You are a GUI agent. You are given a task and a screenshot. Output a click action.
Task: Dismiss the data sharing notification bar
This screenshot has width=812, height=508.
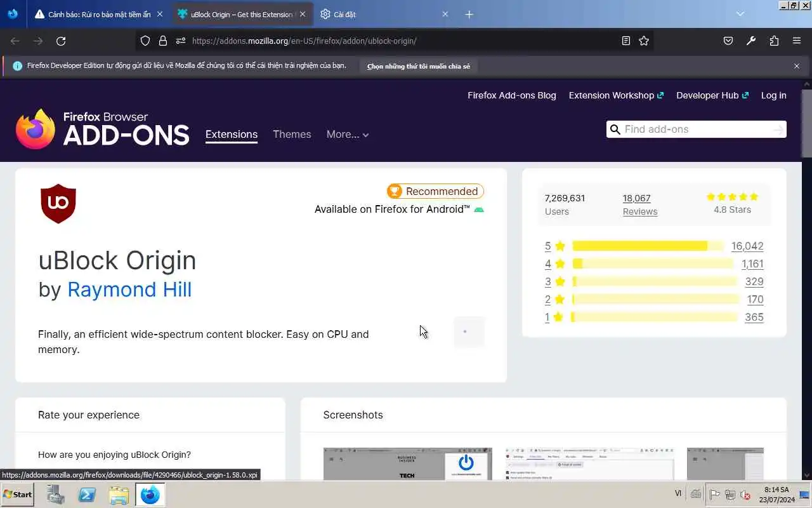(797, 66)
